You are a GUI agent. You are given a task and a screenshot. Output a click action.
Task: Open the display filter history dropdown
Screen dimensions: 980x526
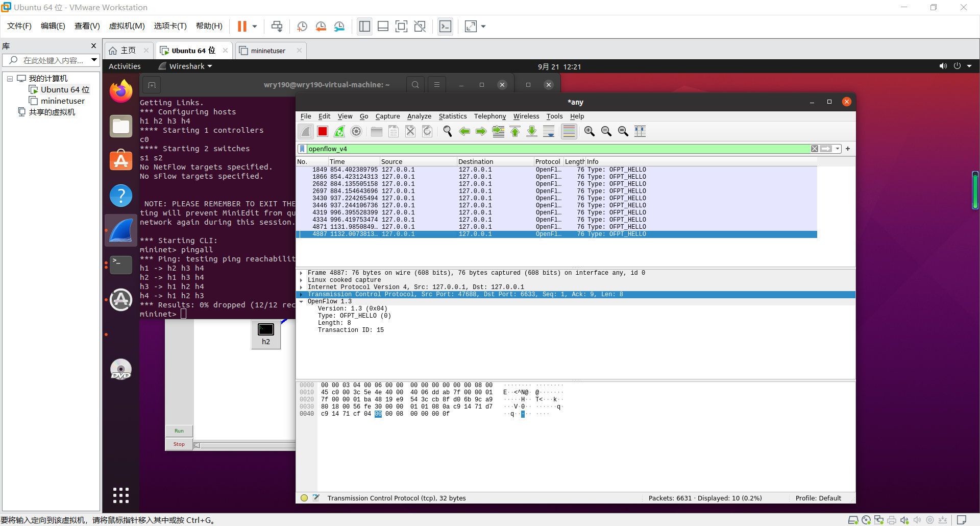pyautogui.click(x=838, y=149)
